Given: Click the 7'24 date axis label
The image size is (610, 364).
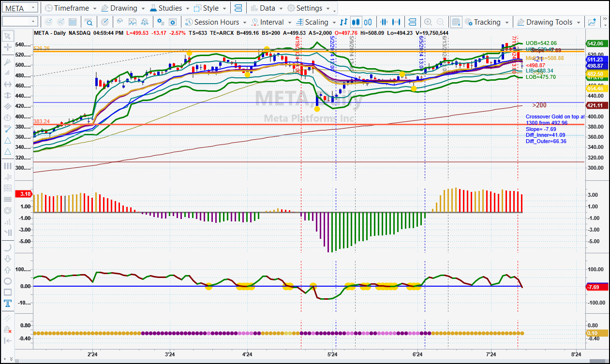Looking at the screenshot, I should click(491, 355).
